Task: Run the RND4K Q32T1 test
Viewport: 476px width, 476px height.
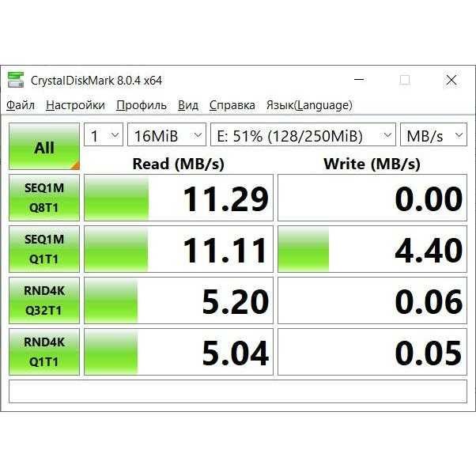Action: (x=44, y=300)
